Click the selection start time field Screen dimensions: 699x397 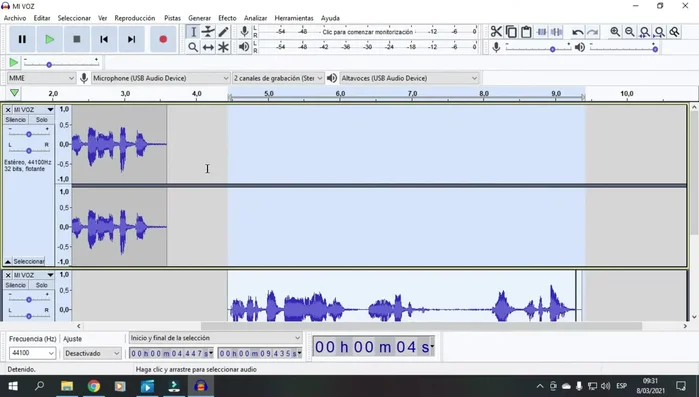pyautogui.click(x=171, y=353)
